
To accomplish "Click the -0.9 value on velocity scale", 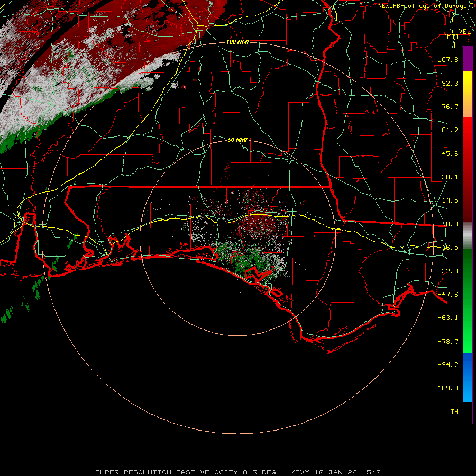I will [x=450, y=224].
